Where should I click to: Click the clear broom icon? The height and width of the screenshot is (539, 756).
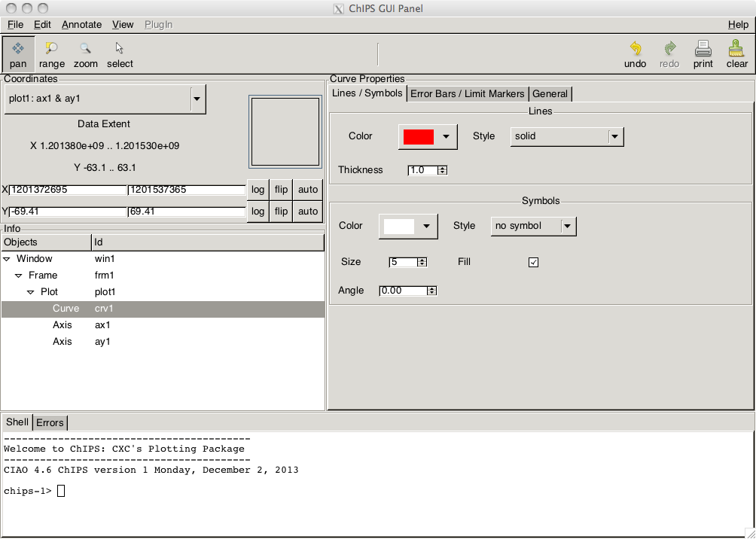[x=736, y=48]
